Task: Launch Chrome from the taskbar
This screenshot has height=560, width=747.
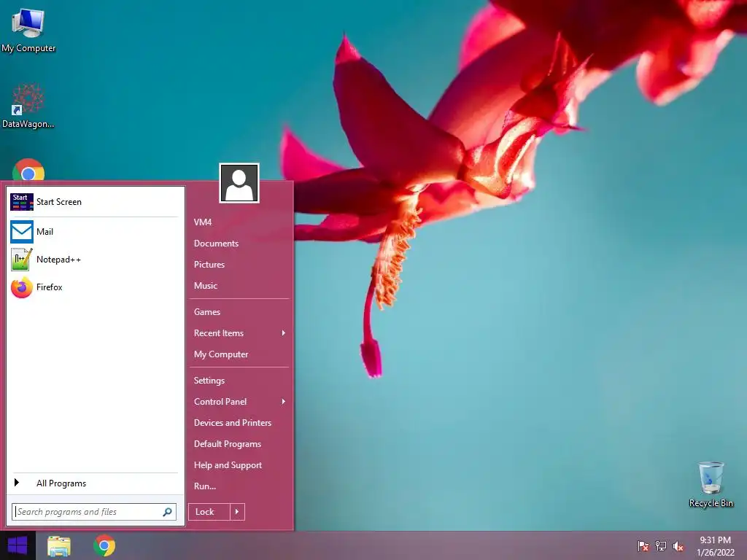Action: (104, 545)
